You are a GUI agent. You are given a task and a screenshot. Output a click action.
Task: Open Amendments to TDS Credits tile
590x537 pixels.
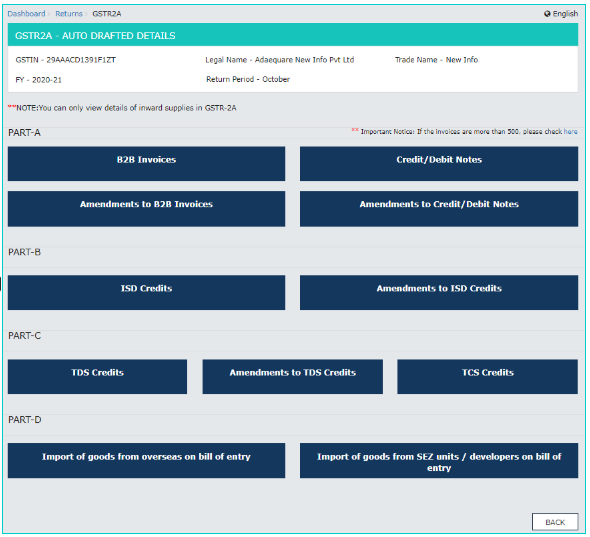pyautogui.click(x=293, y=377)
